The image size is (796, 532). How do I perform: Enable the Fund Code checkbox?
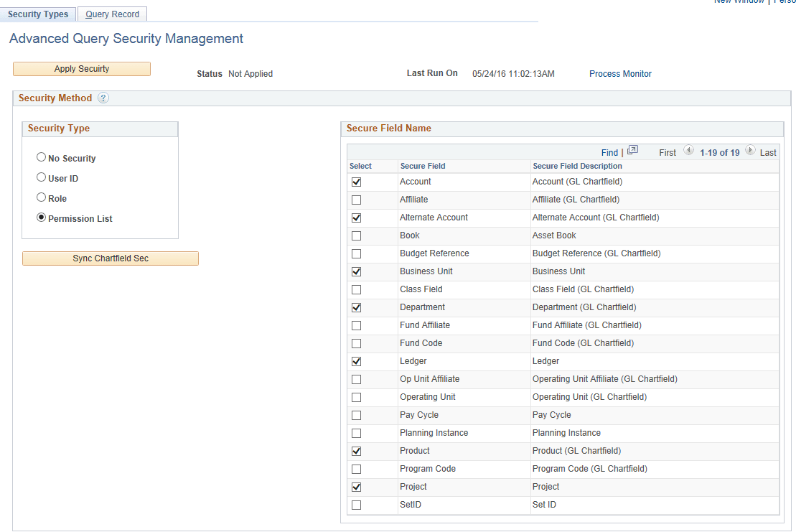point(357,343)
